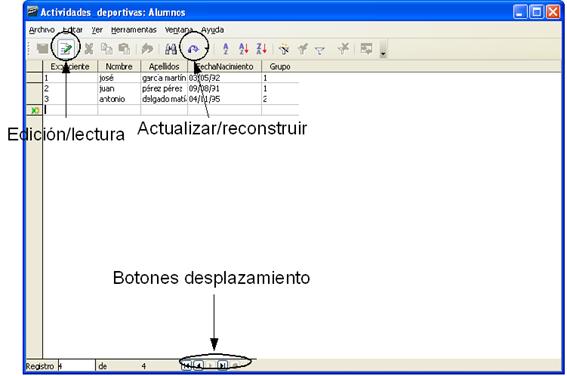The image size is (567, 376).
Task: Click the Save current record icon
Action: (x=43, y=48)
